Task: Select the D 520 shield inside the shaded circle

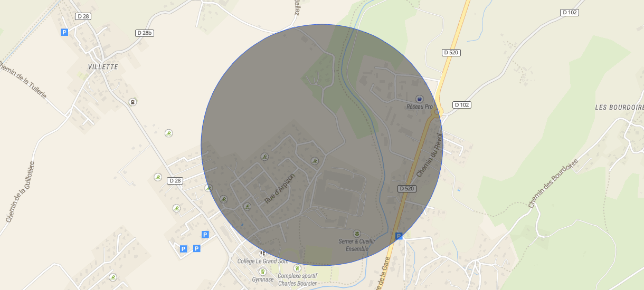Action: (x=406, y=188)
